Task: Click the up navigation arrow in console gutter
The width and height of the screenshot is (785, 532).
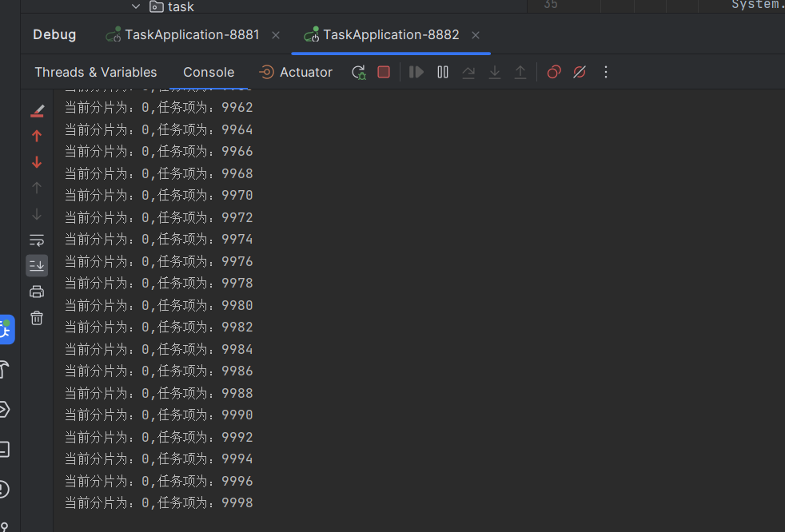Action: [x=37, y=136]
